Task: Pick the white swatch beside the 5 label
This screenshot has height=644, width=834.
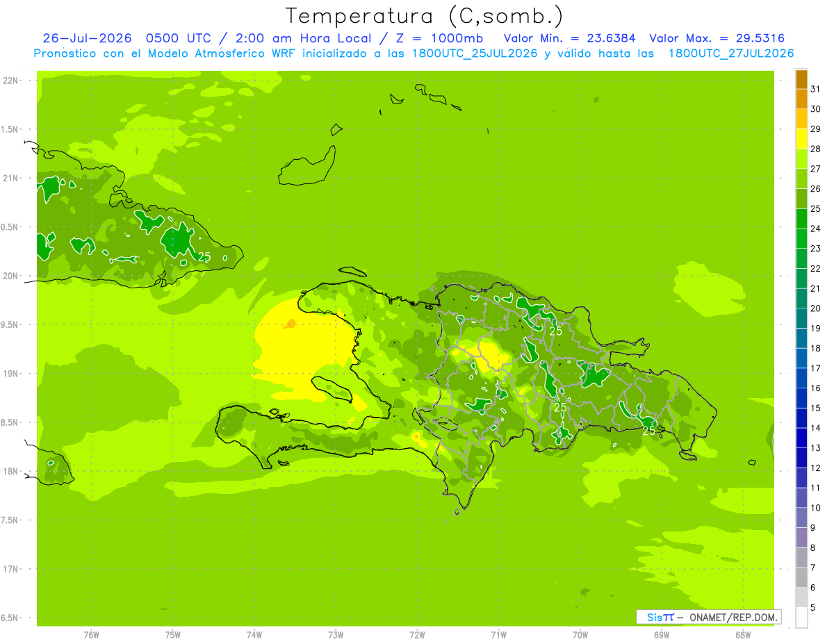Action: point(801,618)
